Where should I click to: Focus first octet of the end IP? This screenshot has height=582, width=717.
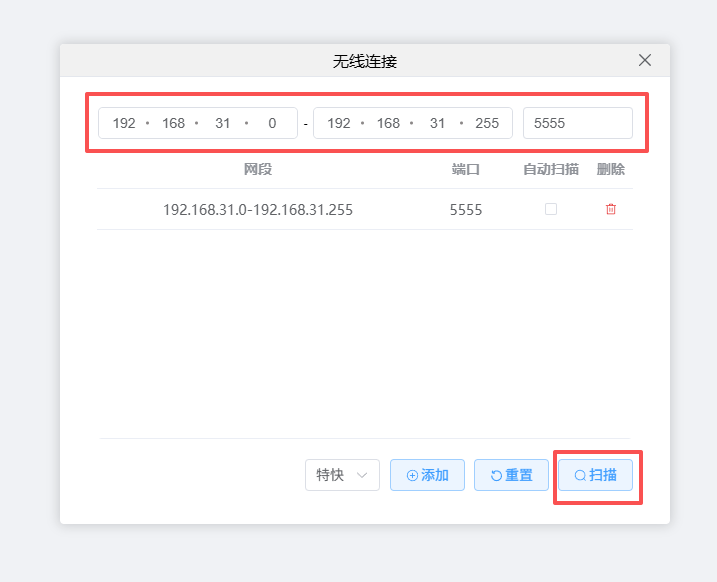[x=339, y=123]
